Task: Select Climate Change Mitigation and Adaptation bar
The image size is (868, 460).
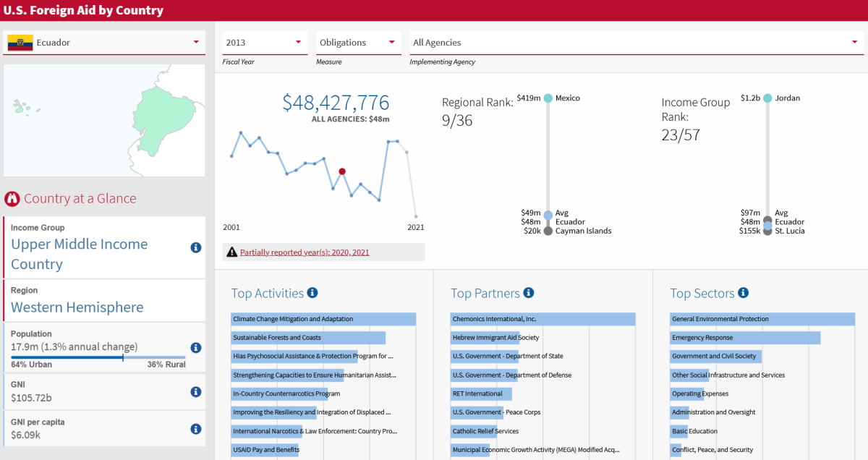Action: point(323,319)
